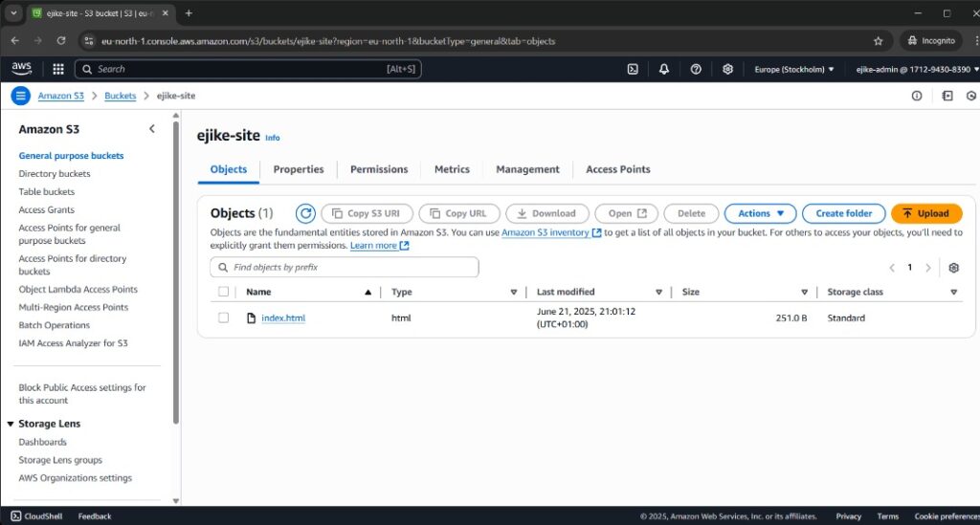Click the AWS logo home icon
980x525 pixels.
click(x=22, y=69)
